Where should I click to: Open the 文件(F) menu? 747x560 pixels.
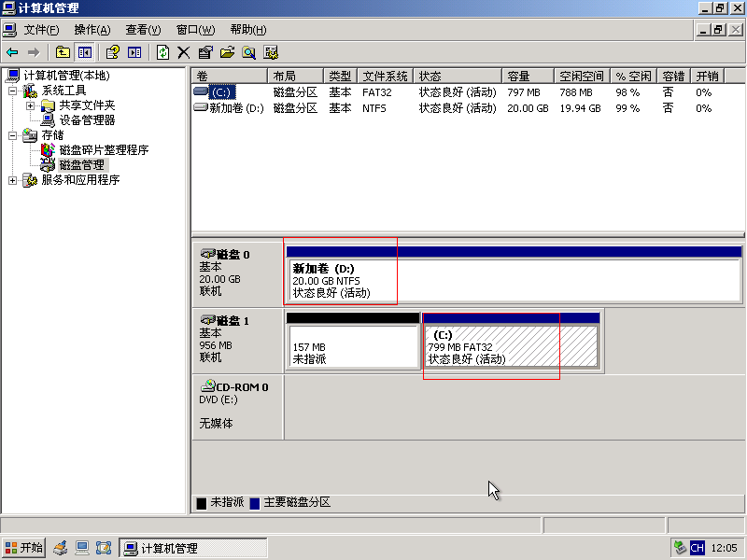point(41,30)
